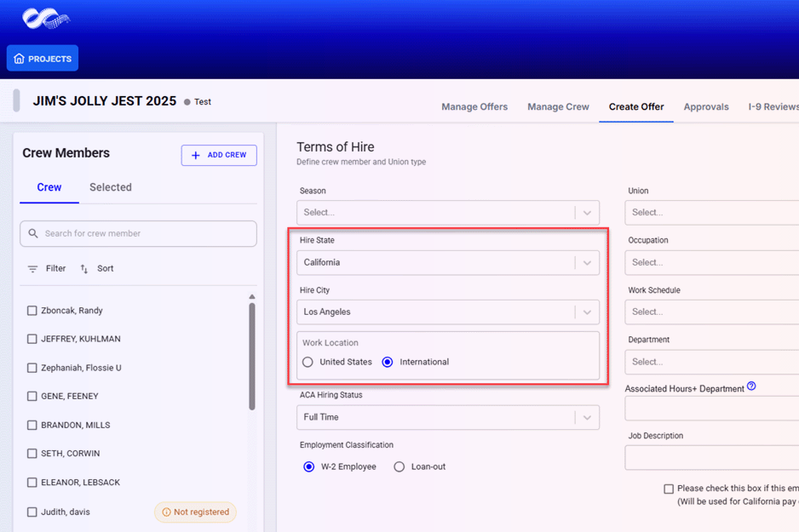799x532 pixels.
Task: Click the Not registered warning badge
Action: pos(195,512)
